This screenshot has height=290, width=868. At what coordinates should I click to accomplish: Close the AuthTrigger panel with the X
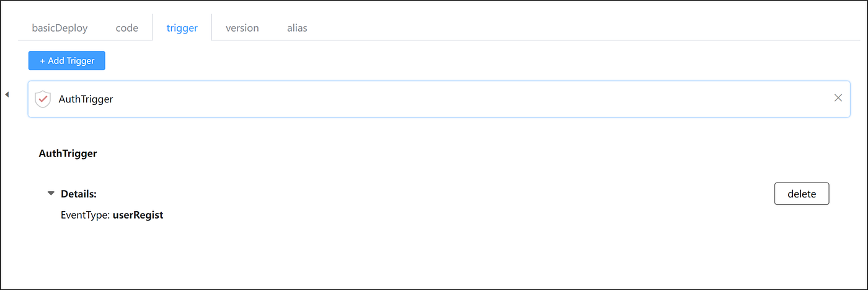[838, 97]
